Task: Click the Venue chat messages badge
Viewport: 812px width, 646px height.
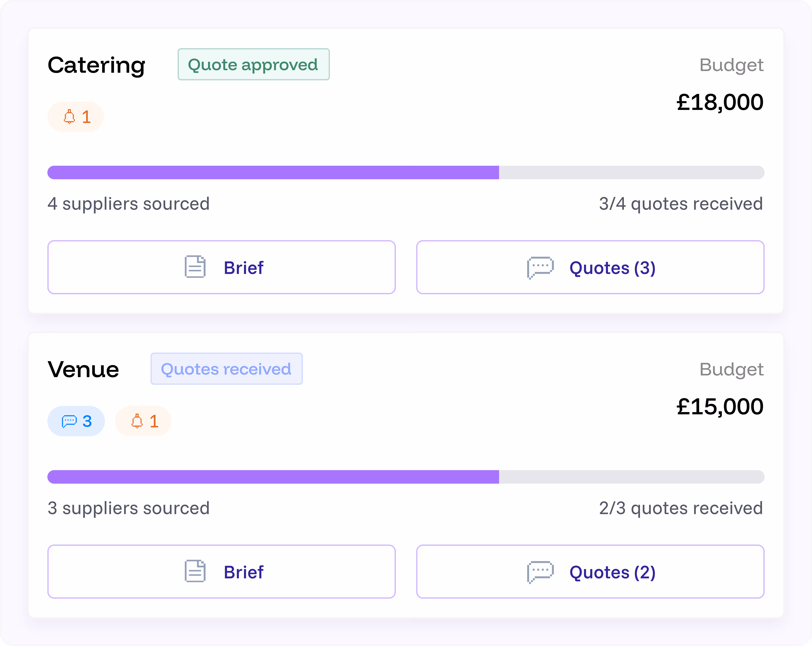Action: (76, 421)
